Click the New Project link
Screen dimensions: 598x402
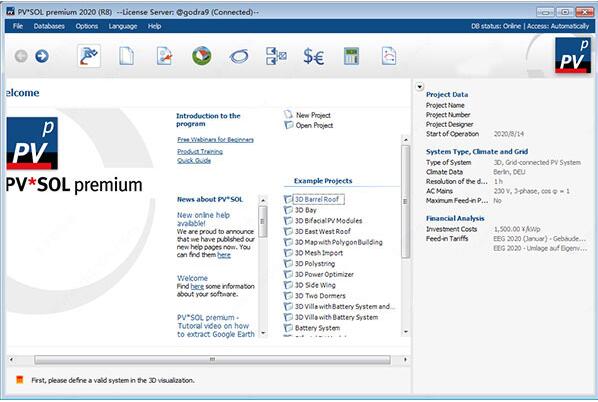point(313,115)
